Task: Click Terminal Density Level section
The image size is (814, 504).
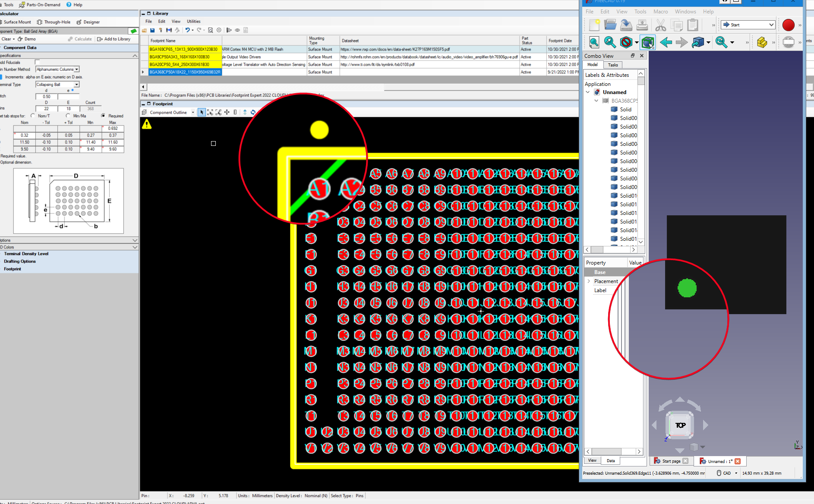Action: click(26, 254)
